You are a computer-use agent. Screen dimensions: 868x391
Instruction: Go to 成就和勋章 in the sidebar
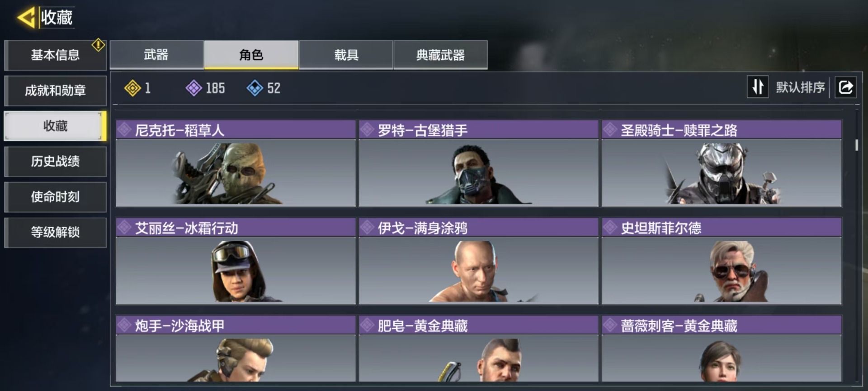(55, 91)
